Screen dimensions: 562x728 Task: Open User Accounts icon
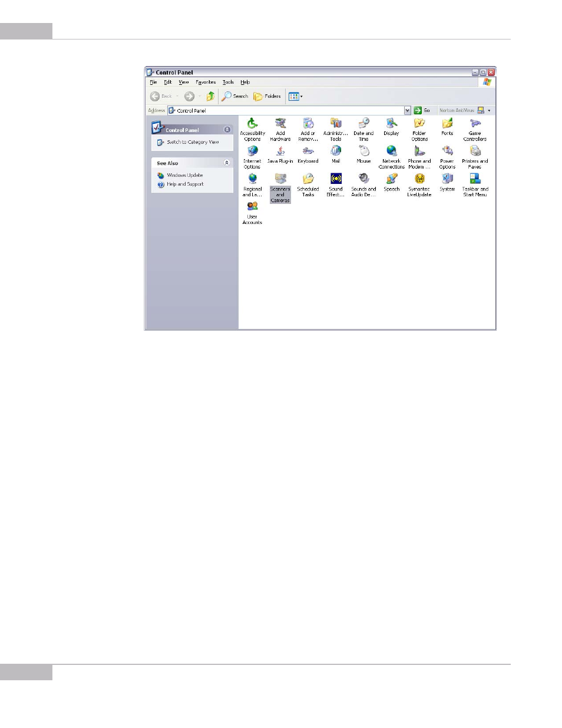point(252,213)
